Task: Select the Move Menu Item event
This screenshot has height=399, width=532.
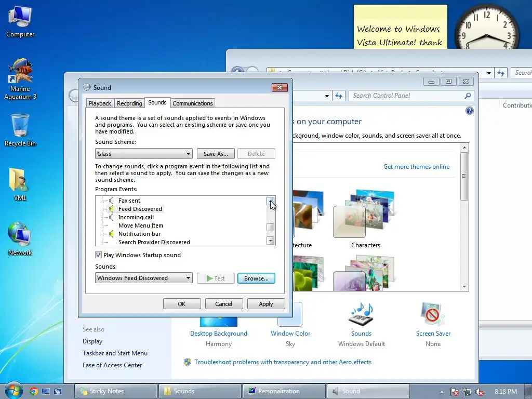Action: click(x=140, y=225)
